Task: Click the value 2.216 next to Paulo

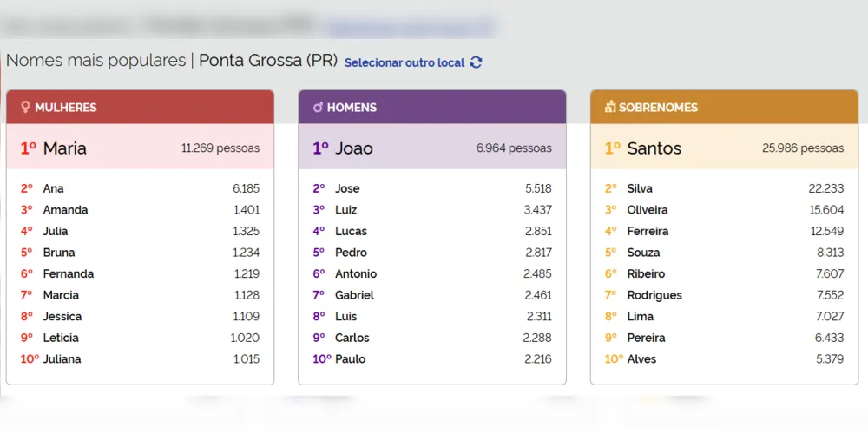Action: 538,359
